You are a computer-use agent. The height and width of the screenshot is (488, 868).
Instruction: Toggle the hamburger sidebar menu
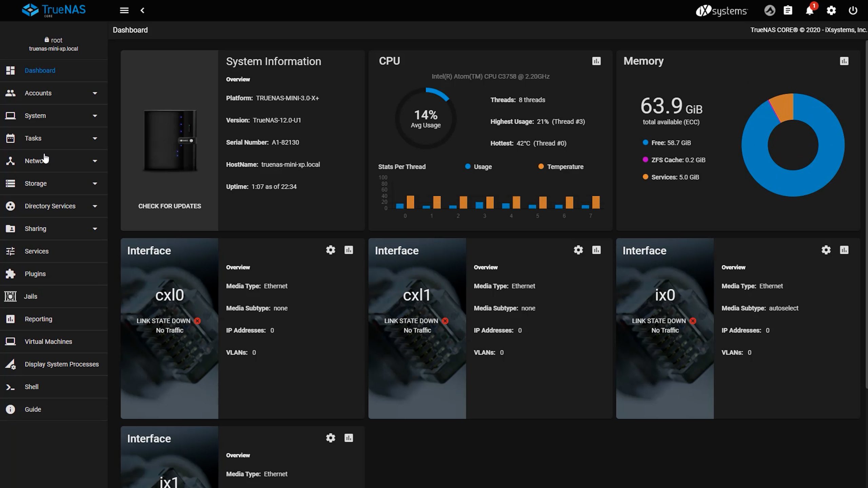click(x=124, y=11)
